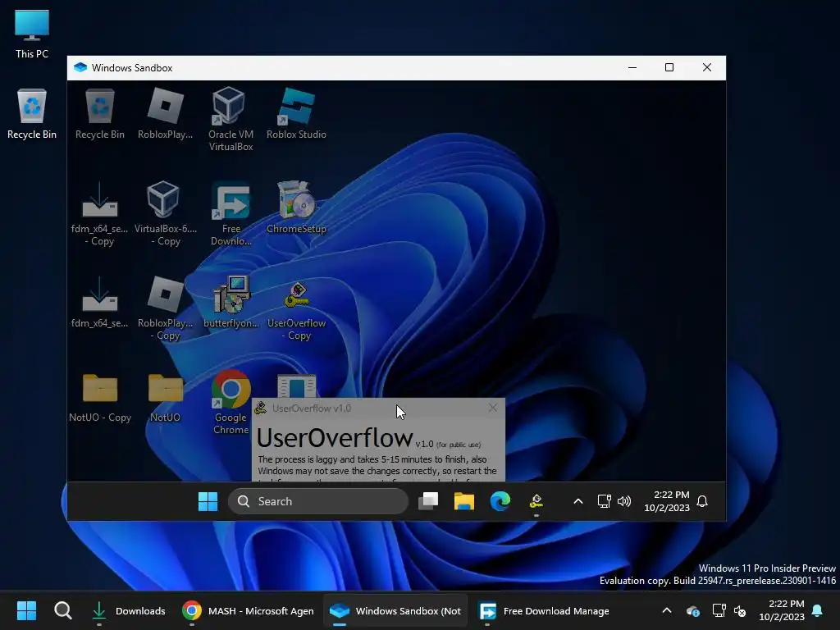Select UserOverflow - Copy key icon
The height and width of the screenshot is (630, 840).
click(x=296, y=311)
